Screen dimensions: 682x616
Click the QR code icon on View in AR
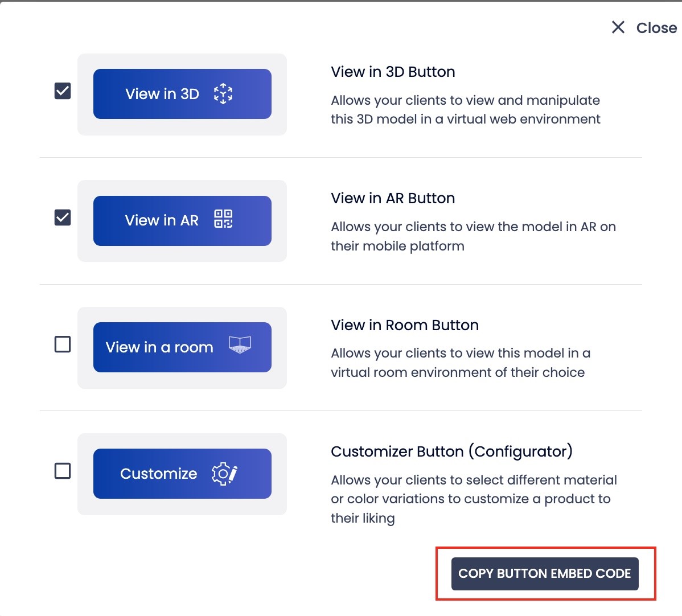223,219
